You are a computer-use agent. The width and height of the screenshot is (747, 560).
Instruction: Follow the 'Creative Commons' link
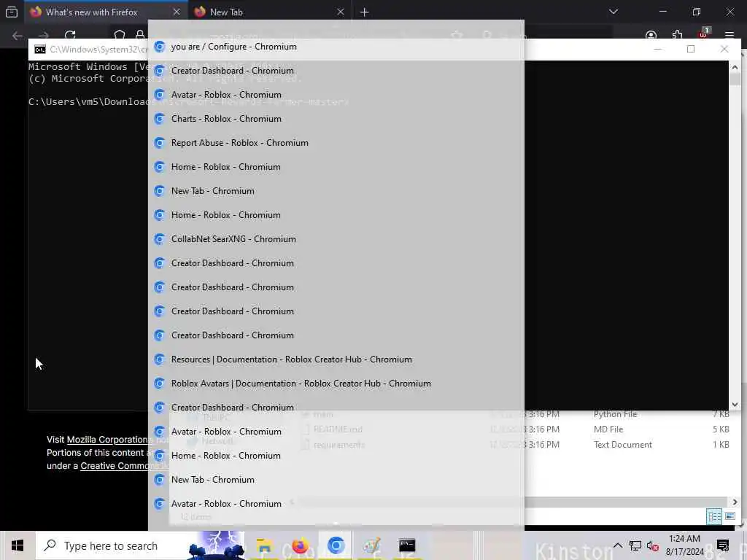click(115, 466)
